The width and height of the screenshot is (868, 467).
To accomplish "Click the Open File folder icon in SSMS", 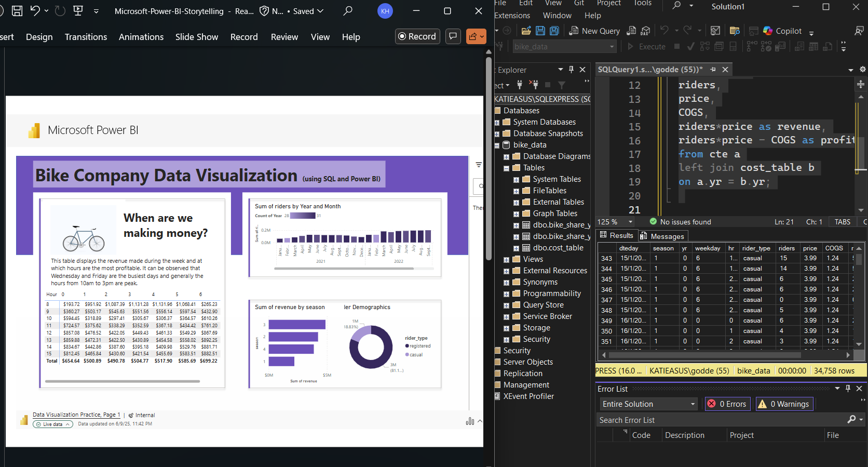I will 526,31.
